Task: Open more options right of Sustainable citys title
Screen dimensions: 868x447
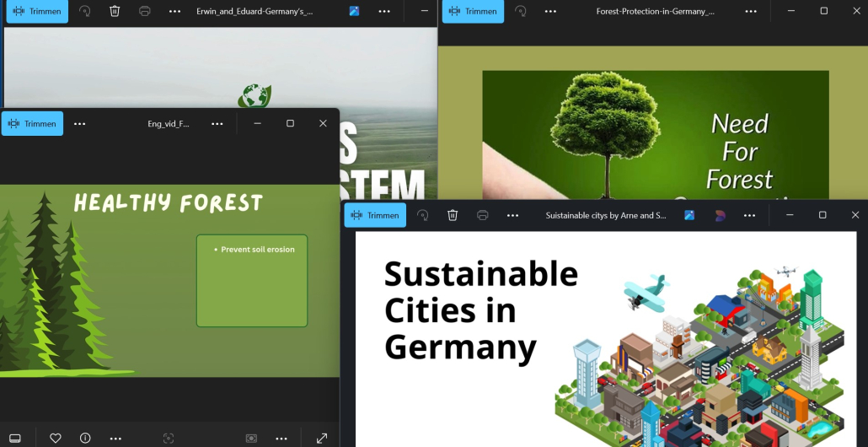Action: tap(749, 215)
